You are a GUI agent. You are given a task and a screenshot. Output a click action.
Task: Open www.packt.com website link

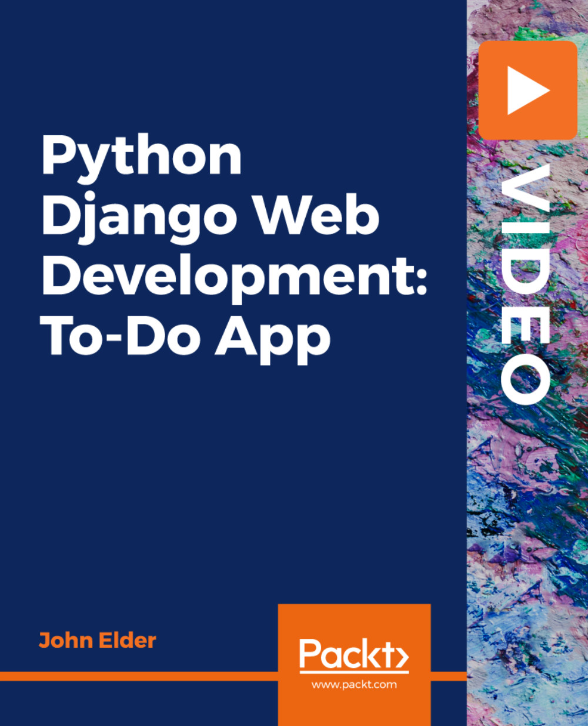pos(354,684)
